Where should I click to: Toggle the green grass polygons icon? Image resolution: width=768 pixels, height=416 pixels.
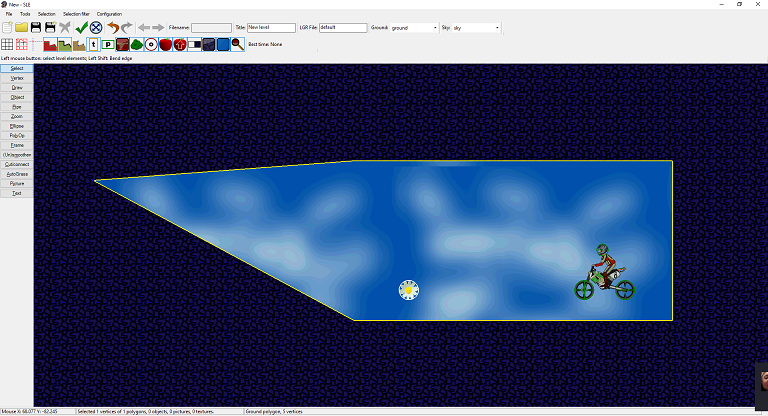[65, 45]
